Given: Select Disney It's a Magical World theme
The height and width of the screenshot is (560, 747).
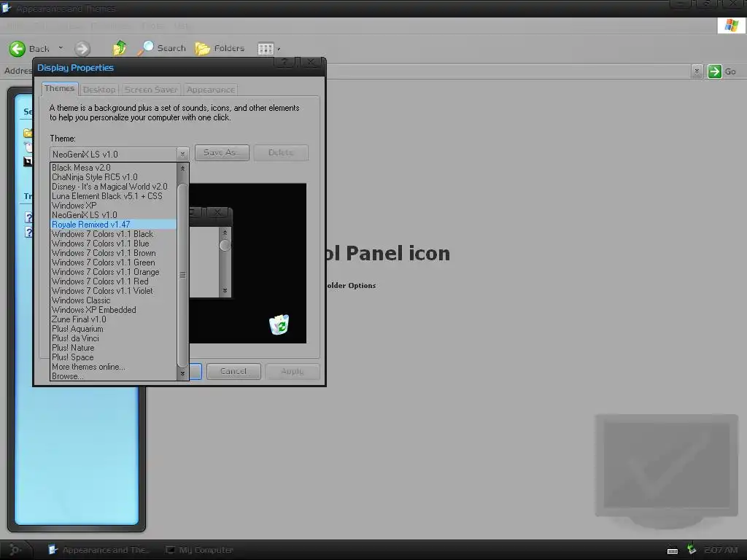Looking at the screenshot, I should pos(113,187).
